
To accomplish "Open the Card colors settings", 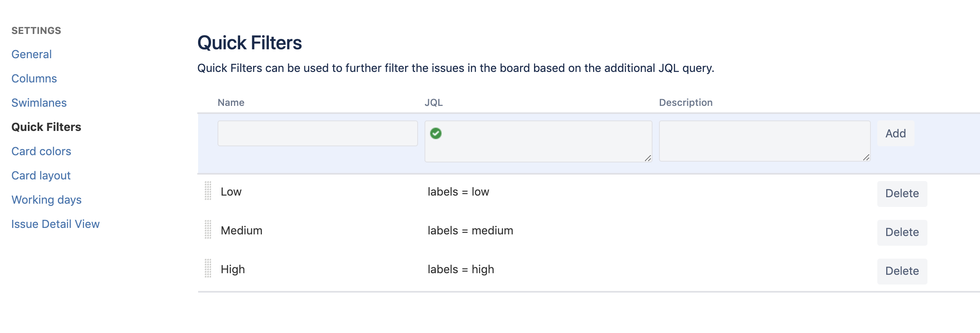I will 41,151.
